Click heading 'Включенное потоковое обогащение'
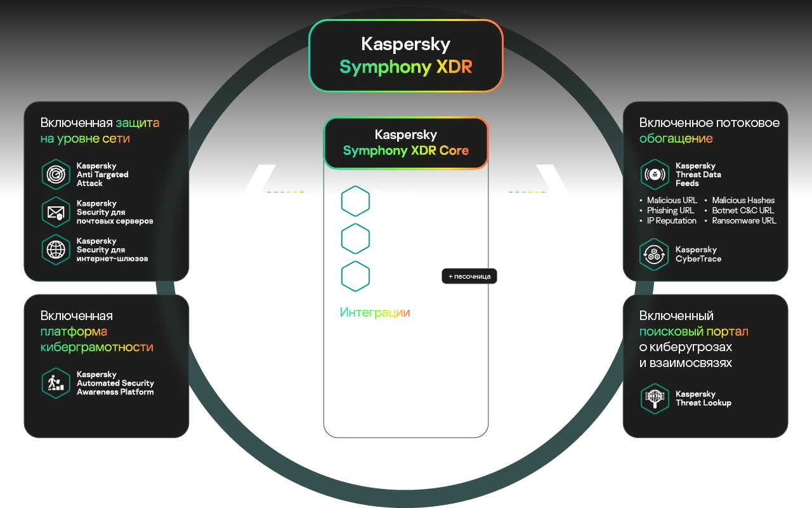This screenshot has height=508, width=812. [709, 130]
